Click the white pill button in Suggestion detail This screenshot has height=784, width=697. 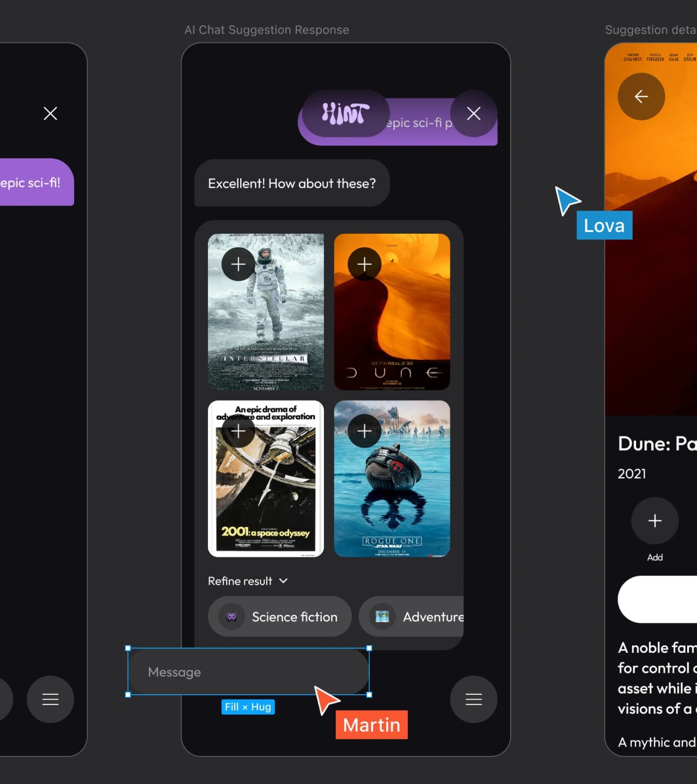pyautogui.click(x=657, y=599)
